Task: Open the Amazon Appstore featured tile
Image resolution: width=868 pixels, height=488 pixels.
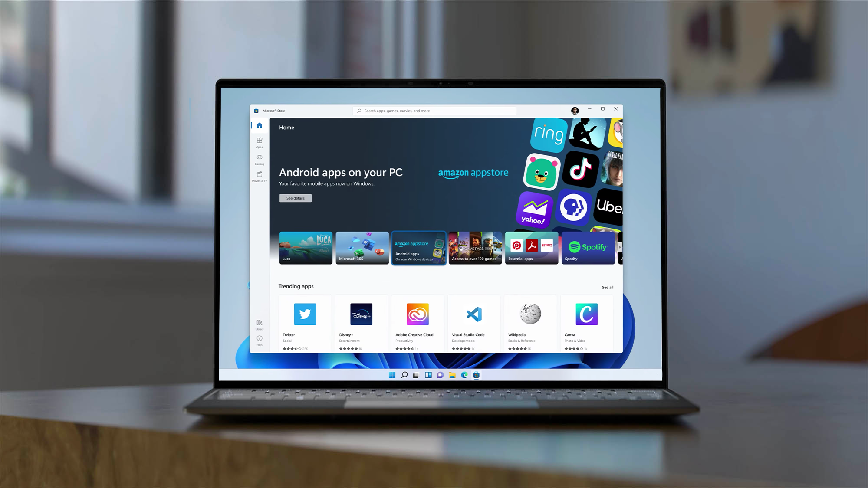Action: point(418,247)
